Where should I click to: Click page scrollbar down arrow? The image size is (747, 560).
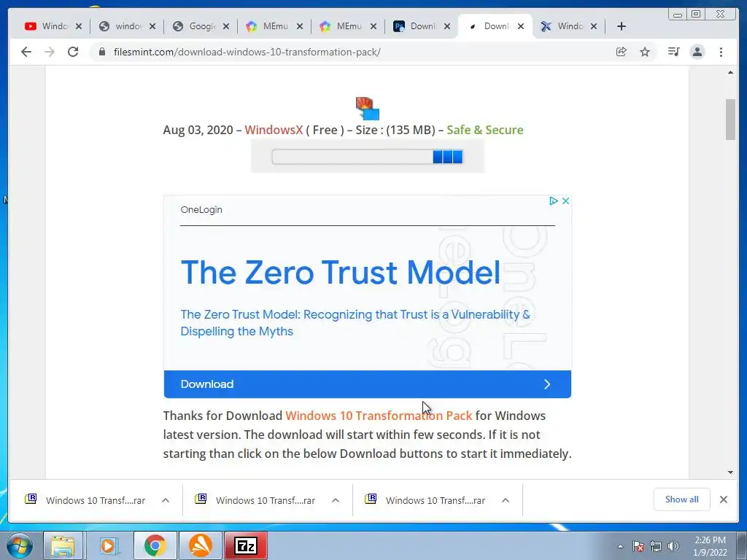tap(730, 472)
